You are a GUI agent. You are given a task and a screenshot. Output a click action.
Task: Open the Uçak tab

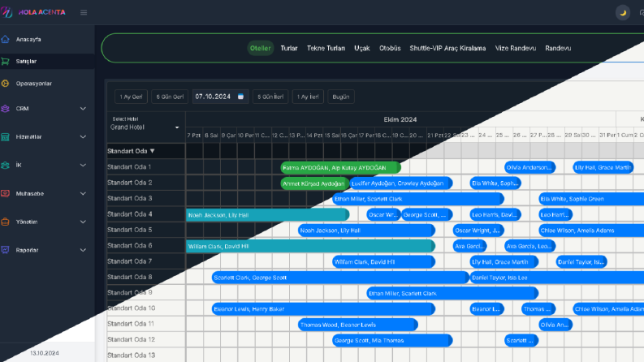coord(362,48)
